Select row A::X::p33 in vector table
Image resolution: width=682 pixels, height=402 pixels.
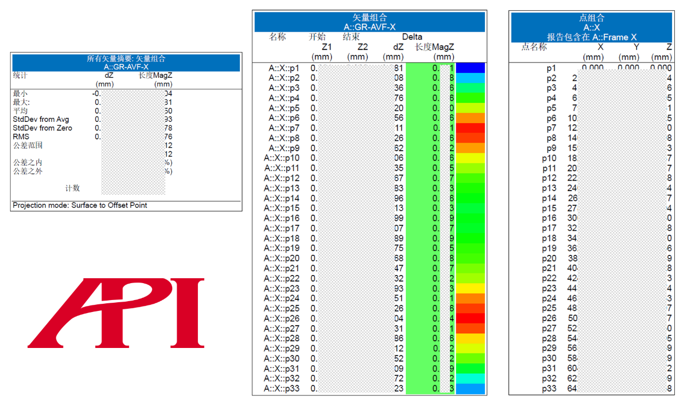369,388
